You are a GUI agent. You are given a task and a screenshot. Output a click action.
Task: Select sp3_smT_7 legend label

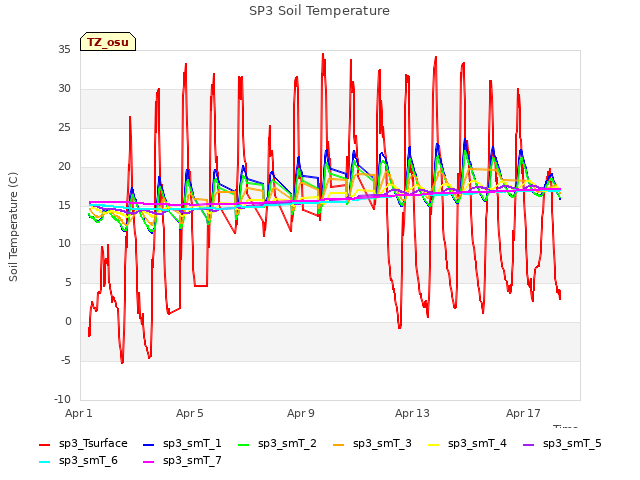click(192, 461)
